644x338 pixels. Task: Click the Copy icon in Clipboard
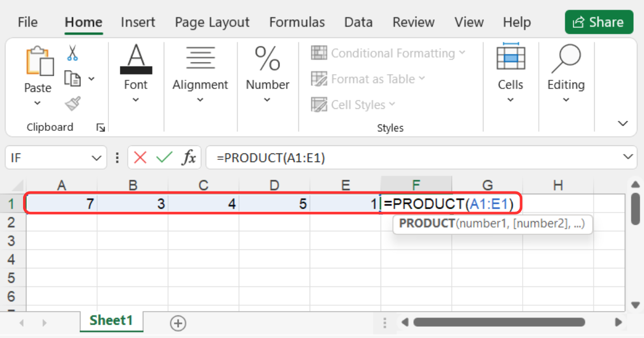point(72,78)
